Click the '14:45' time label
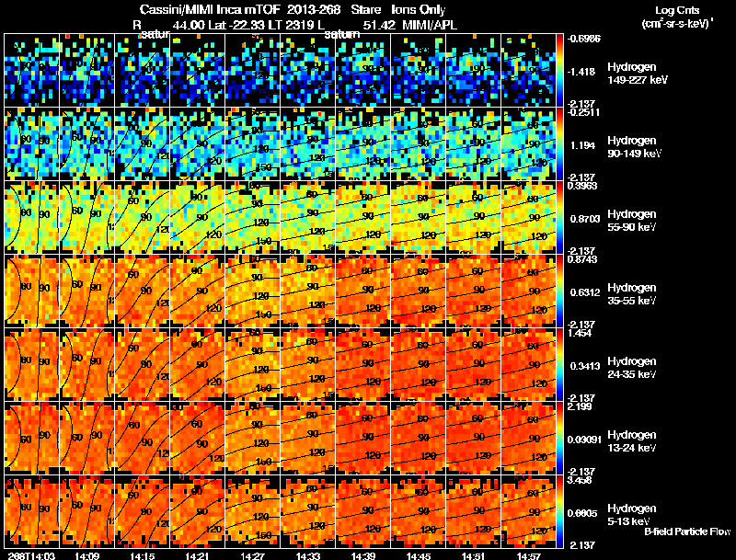 point(419,556)
